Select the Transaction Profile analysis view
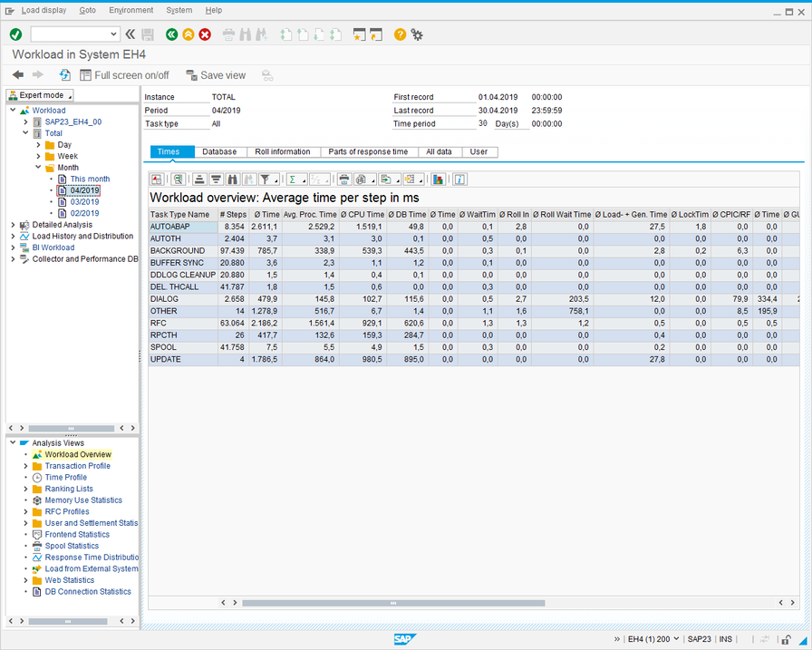The image size is (812, 650). tap(80, 465)
